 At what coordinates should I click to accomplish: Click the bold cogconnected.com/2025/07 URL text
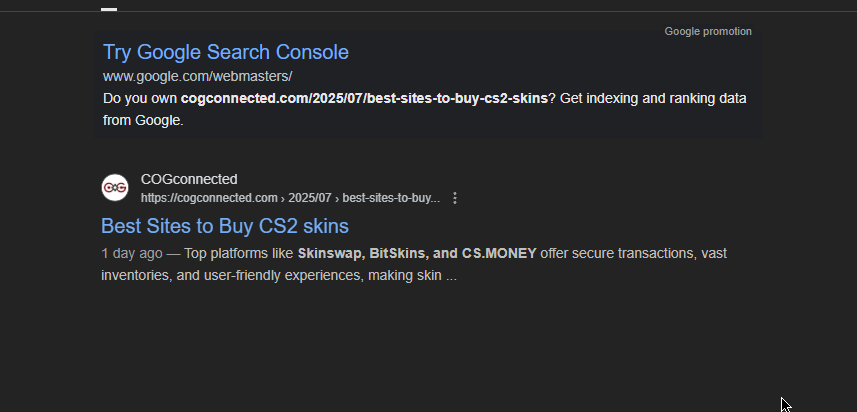tap(364, 98)
